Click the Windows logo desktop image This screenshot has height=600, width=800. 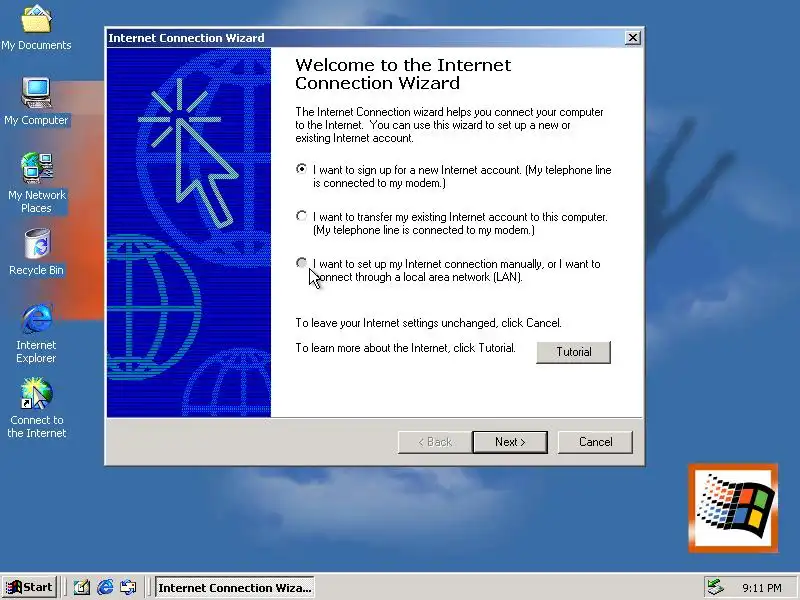tap(733, 508)
